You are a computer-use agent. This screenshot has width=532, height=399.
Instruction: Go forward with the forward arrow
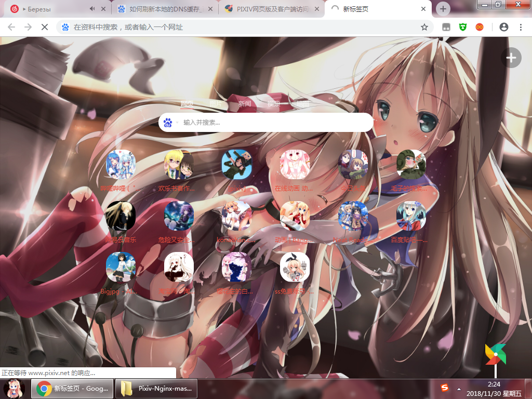pos(28,27)
